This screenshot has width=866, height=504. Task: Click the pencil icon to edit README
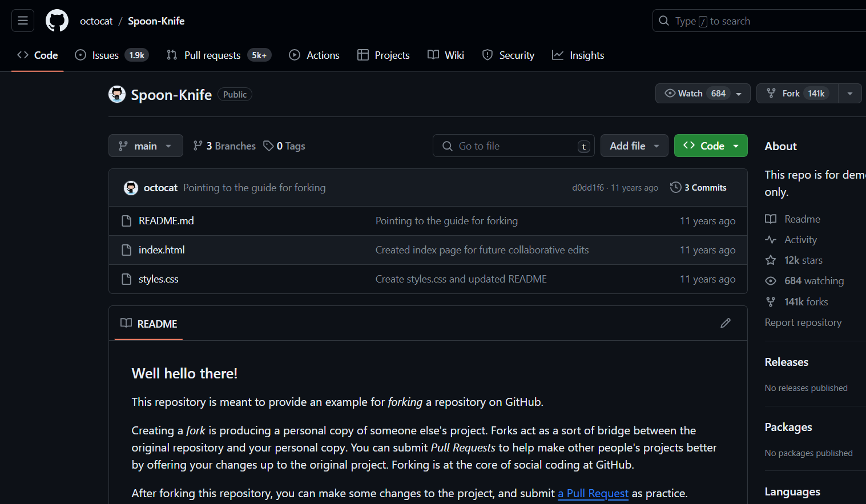tap(726, 323)
